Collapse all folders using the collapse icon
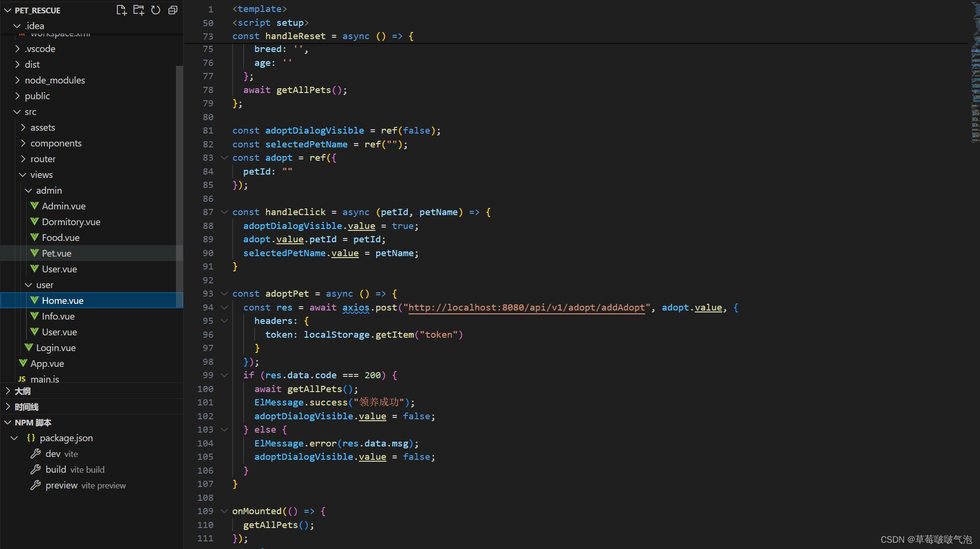 point(173,10)
